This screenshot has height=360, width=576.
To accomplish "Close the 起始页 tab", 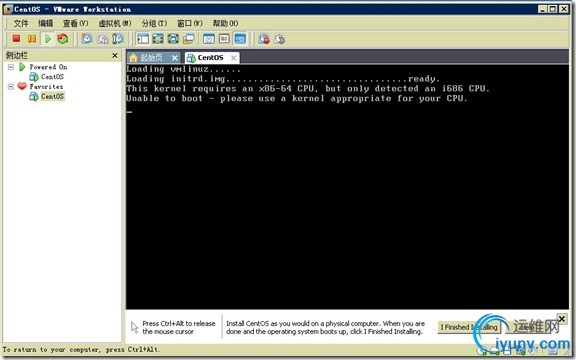I will tap(175, 58).
